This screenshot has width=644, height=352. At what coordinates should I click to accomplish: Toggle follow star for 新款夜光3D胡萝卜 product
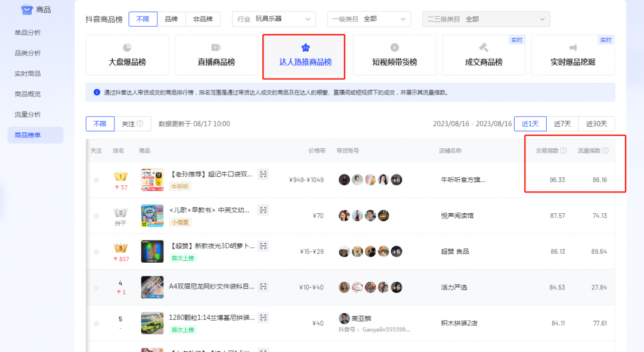pos(97,251)
